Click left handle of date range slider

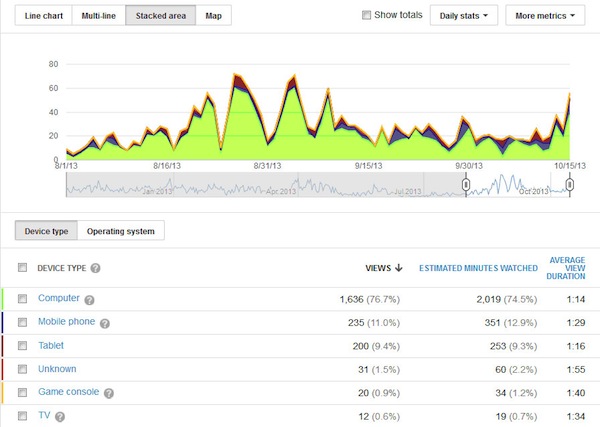[465, 185]
